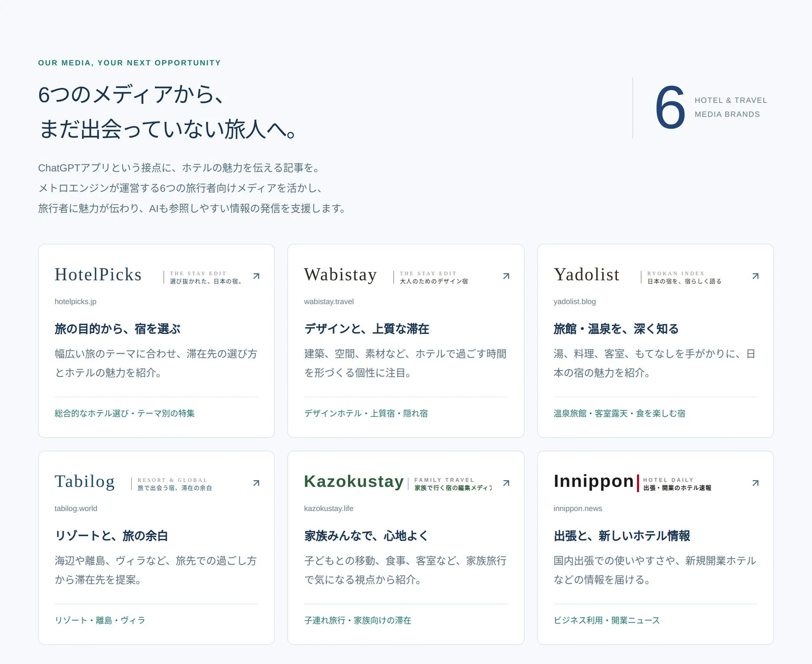Click the RESORT & GLOBAL label

(173, 480)
